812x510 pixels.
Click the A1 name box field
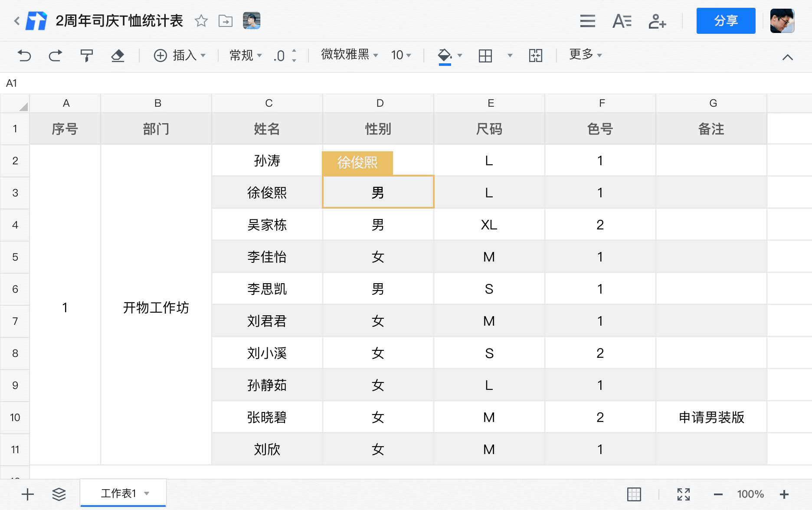point(11,83)
